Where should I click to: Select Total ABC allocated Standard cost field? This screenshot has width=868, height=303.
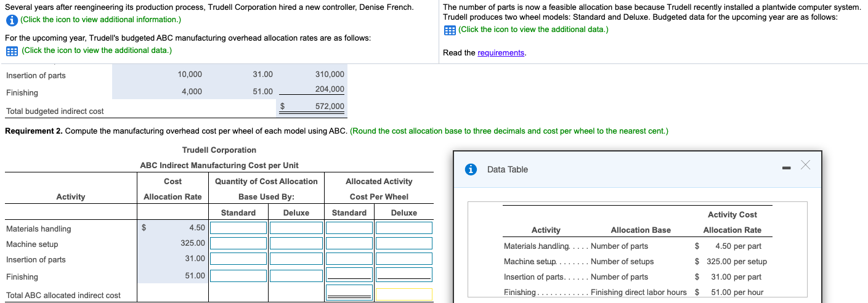pyautogui.click(x=349, y=293)
